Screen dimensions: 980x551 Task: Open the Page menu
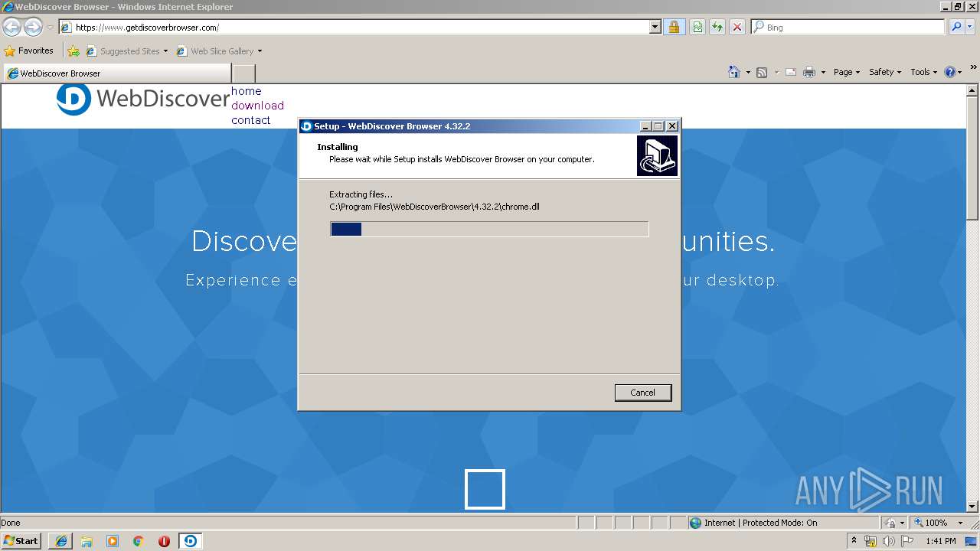(x=847, y=72)
